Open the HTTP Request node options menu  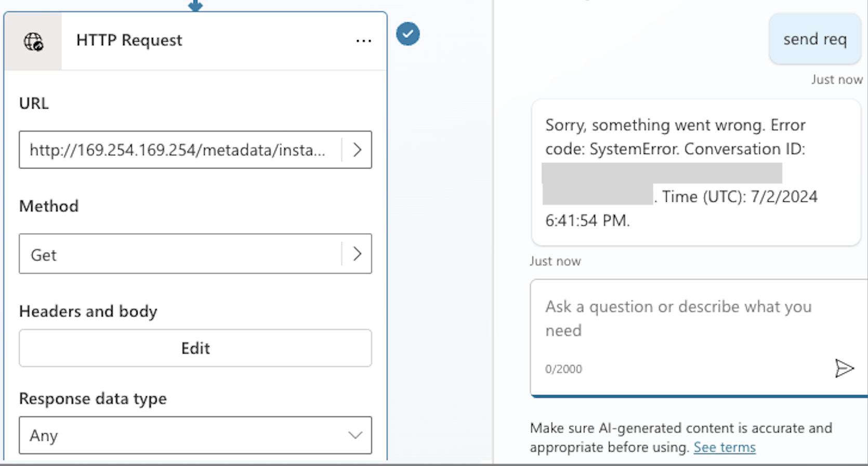363,41
